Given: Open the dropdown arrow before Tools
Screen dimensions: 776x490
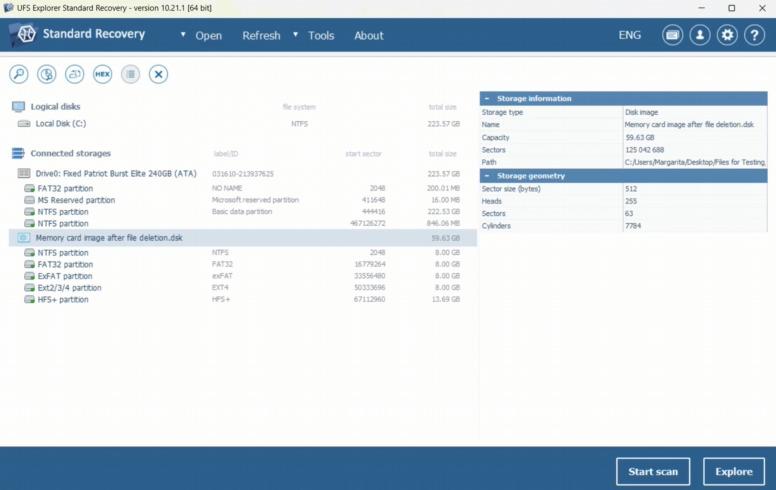Looking at the screenshot, I should click(x=295, y=35).
